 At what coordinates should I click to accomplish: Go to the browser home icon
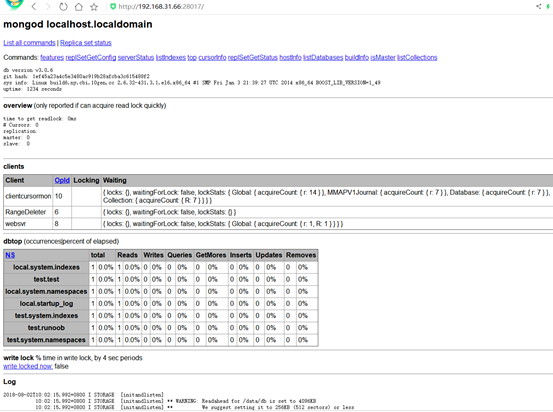(x=78, y=6)
